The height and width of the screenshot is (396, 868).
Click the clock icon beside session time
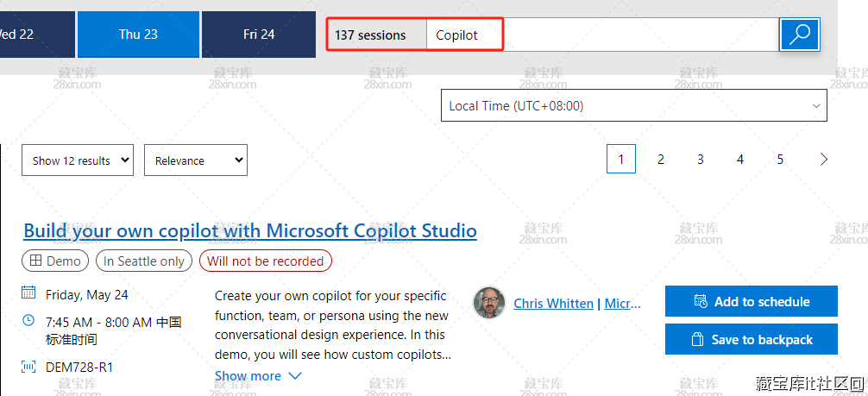coord(28,320)
